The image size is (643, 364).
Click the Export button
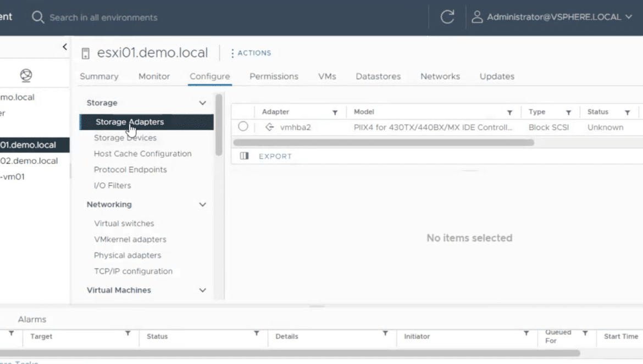click(x=275, y=156)
